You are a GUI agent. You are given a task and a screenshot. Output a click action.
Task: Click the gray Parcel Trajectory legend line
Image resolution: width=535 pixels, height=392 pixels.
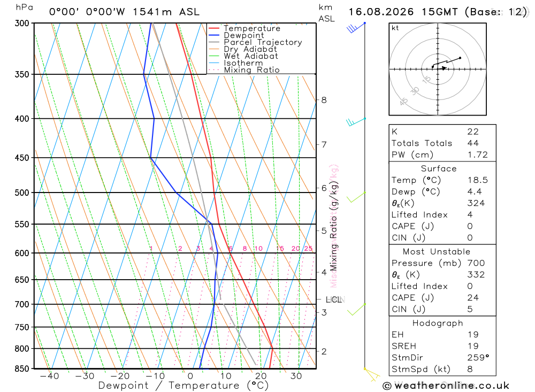click(x=213, y=42)
